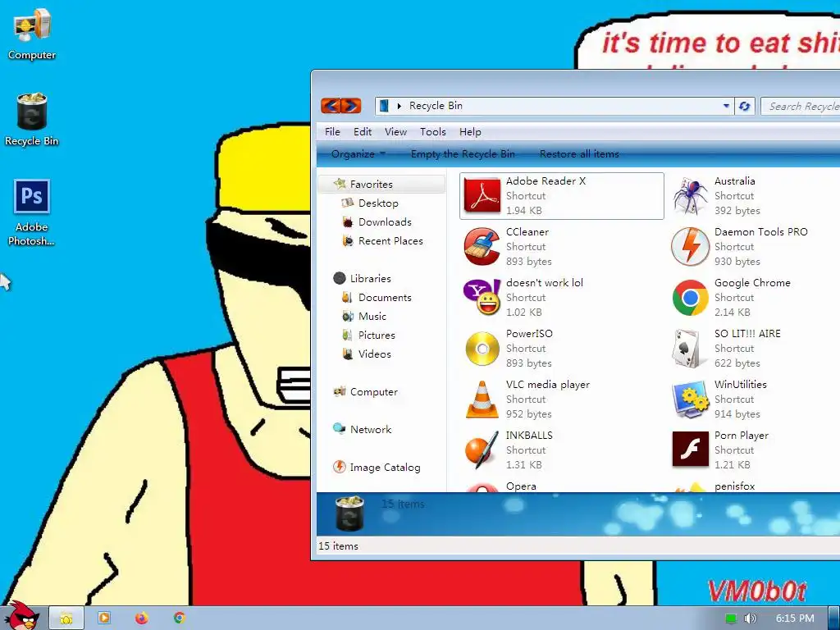Click the back arrow navigation button
The width and height of the screenshot is (840, 630).
[x=331, y=106]
